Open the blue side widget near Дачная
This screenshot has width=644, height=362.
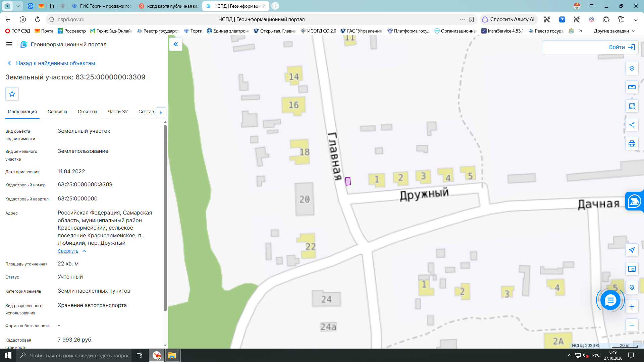(x=635, y=201)
